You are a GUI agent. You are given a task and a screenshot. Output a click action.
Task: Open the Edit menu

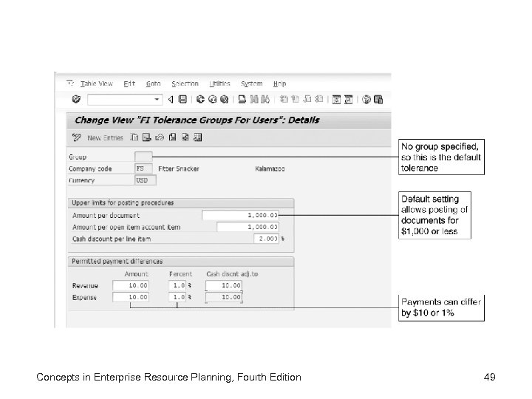129,83
